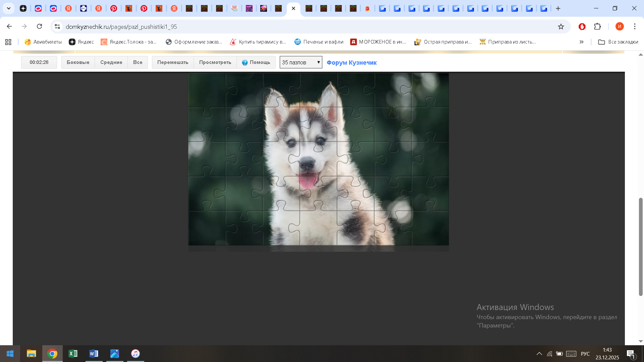
Task: Click the page vertical scrollbar thumb
Action: click(x=640, y=246)
